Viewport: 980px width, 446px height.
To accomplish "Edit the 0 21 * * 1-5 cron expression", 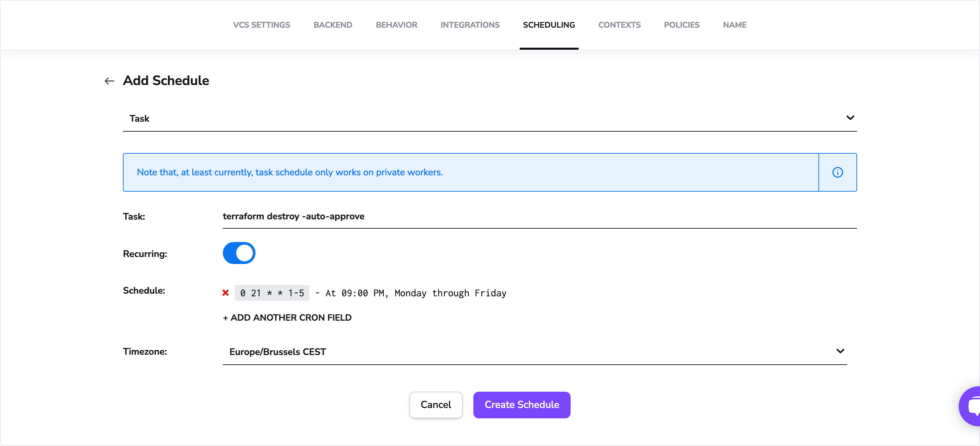I will (x=272, y=293).
